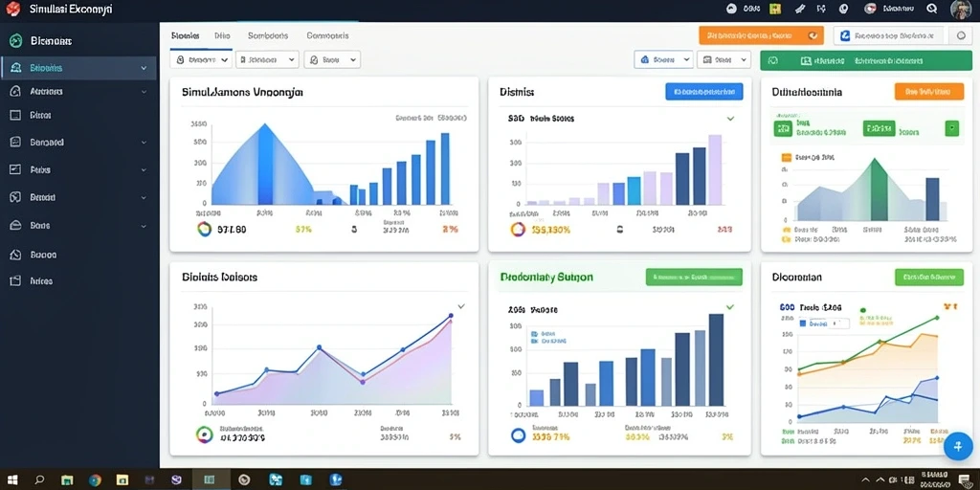Click the taskbar search magnifier
The image size is (980, 490).
[40, 480]
